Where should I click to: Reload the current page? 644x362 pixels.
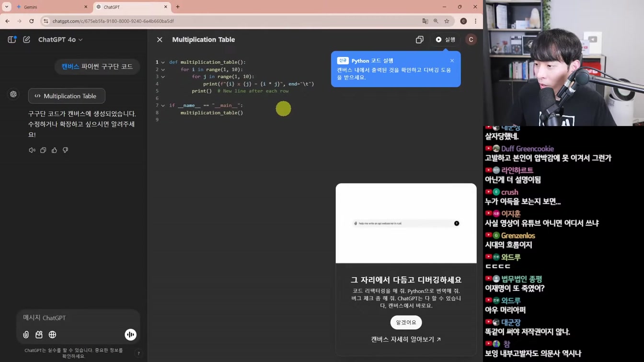(32, 21)
